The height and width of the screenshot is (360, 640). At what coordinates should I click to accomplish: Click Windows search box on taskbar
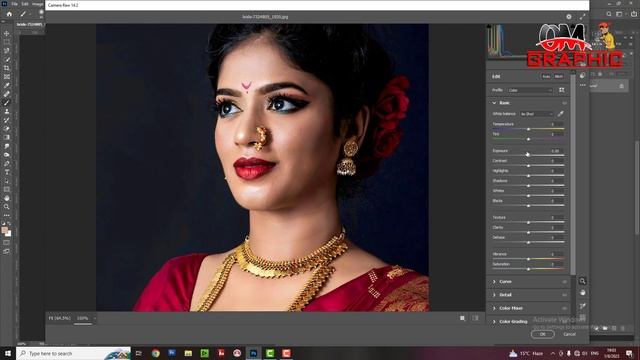73,353
